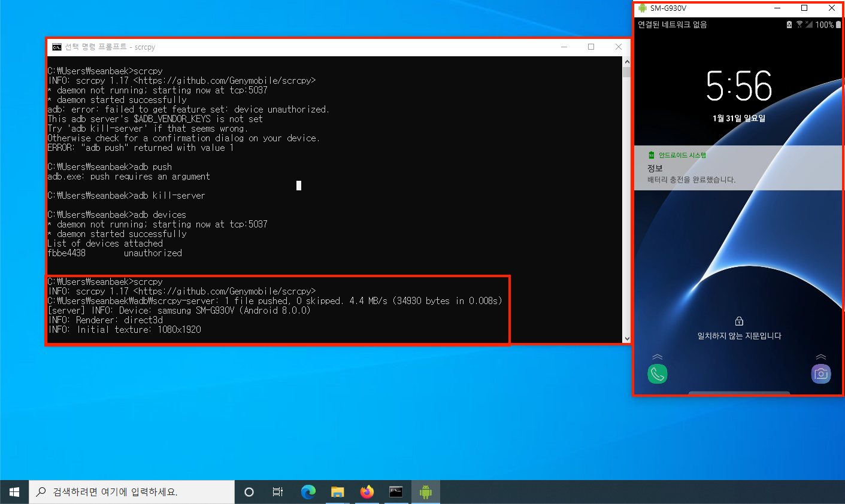Screen dimensions: 845x504
Task: Click the line 'adb: error: failed to get feature set'
Action: click(188, 110)
